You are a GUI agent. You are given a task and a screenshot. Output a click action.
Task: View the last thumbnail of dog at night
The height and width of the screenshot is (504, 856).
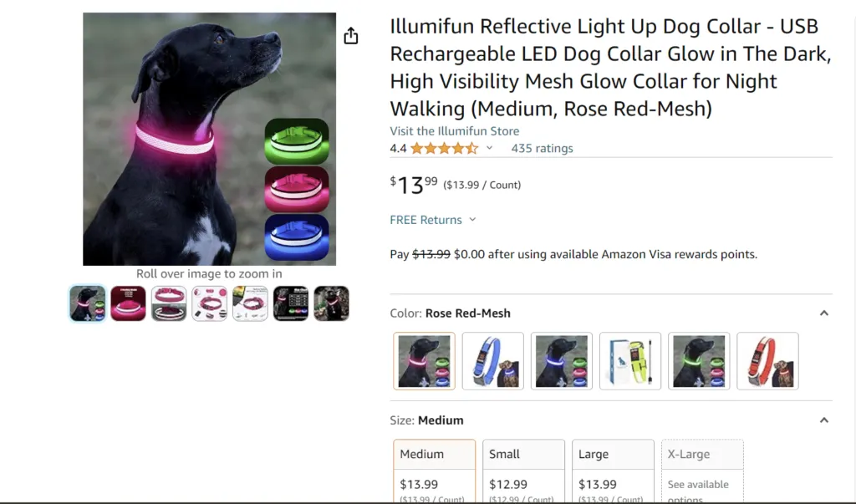coord(331,303)
